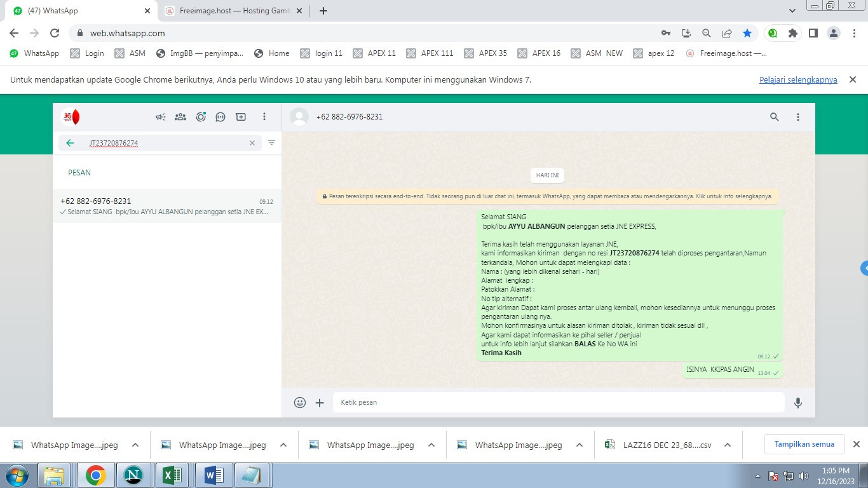Click share page icon in address bar
868x488 pixels.
(x=727, y=33)
